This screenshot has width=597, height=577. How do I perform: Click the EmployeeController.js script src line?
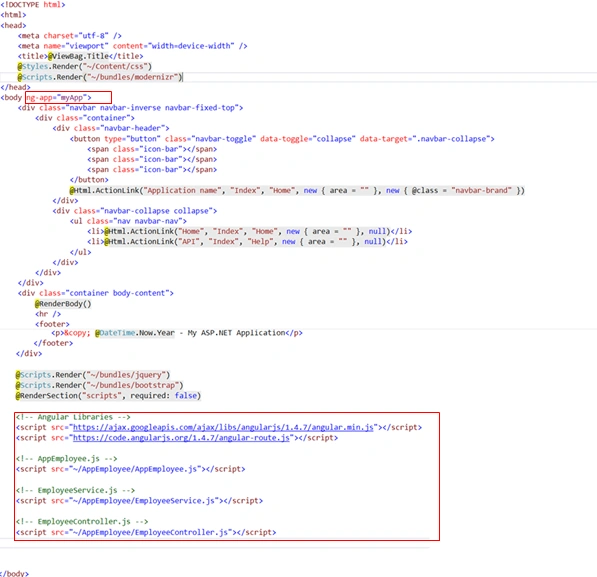click(x=146, y=532)
